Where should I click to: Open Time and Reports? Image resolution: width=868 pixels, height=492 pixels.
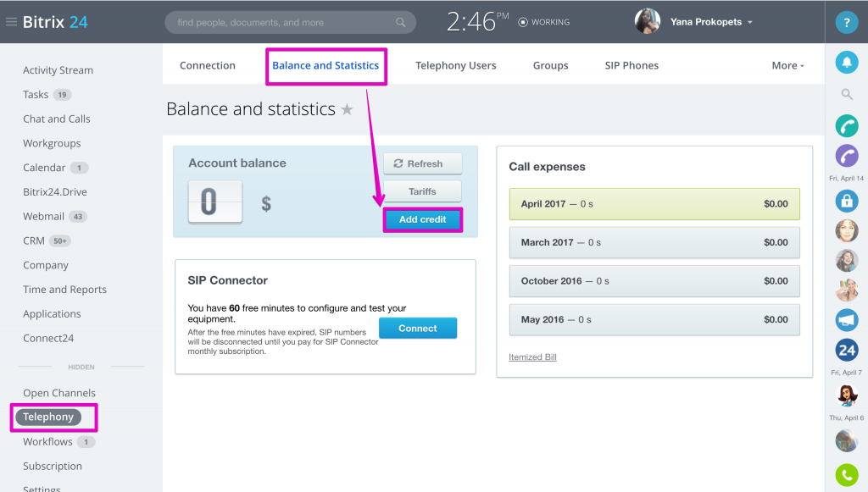64,289
